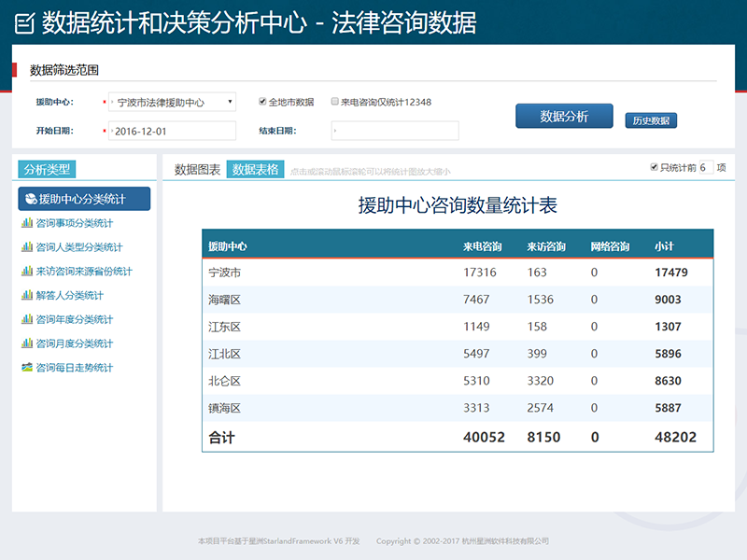
Task: Open 咨询年度分类统计 analysis
Action: point(75,319)
